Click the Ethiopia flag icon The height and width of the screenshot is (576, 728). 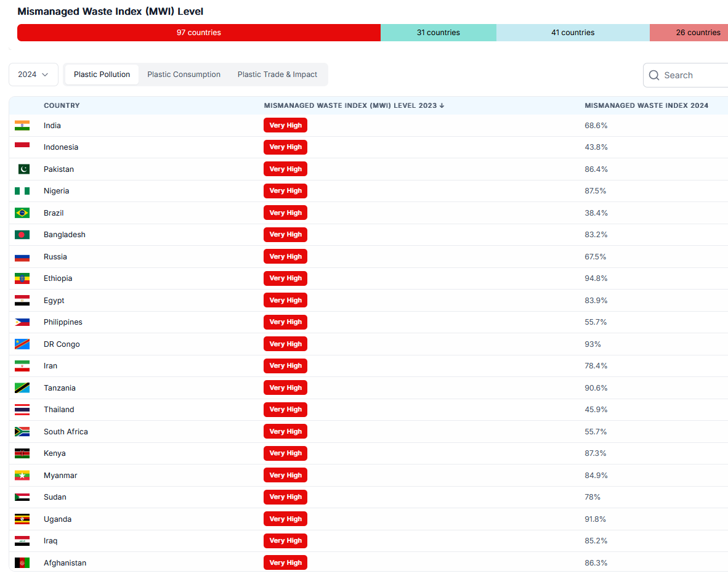[x=22, y=278]
